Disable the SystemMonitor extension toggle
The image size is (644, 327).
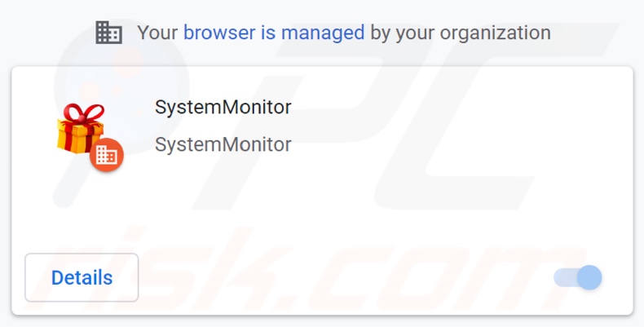coord(578,277)
